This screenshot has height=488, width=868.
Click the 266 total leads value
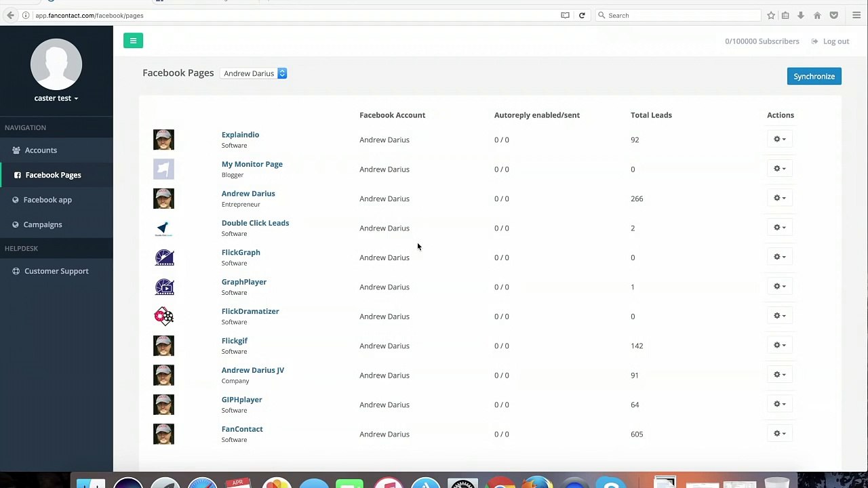pos(637,199)
